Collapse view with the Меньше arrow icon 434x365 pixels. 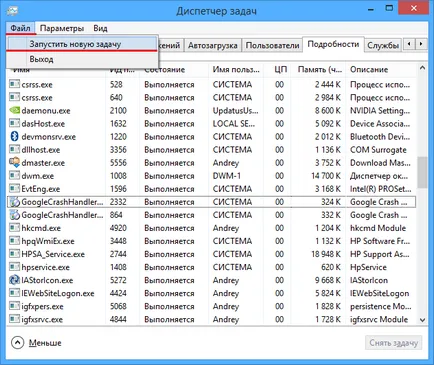pyautogui.click(x=17, y=342)
